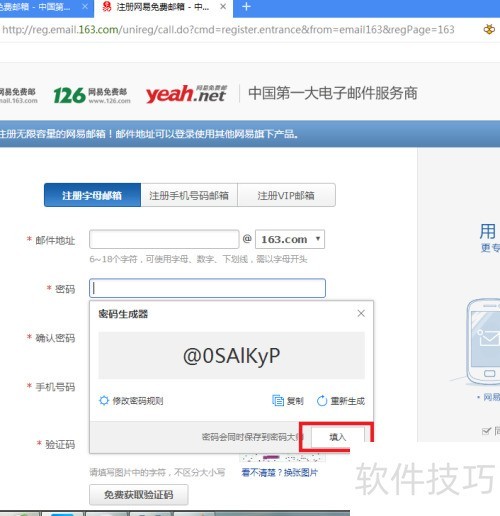Image resolution: width=500 pixels, height=516 pixels.
Task: Click 看不清楚？换张图片 link
Action: pyautogui.click(x=279, y=472)
